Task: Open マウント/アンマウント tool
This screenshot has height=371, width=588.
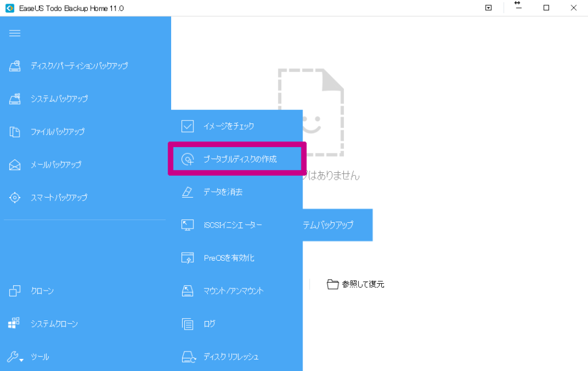Action: point(233,291)
